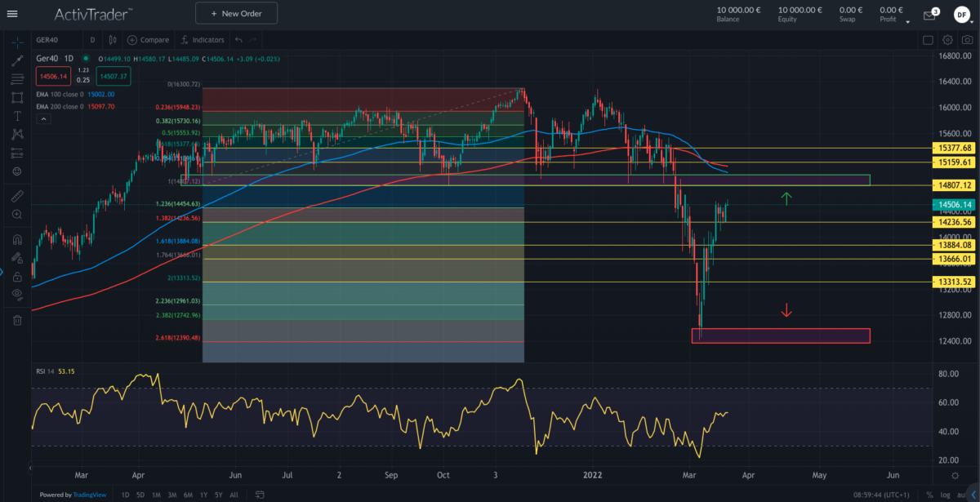This screenshot has height=502, width=980.
Task: Click the Compare symbol button
Action: click(148, 39)
